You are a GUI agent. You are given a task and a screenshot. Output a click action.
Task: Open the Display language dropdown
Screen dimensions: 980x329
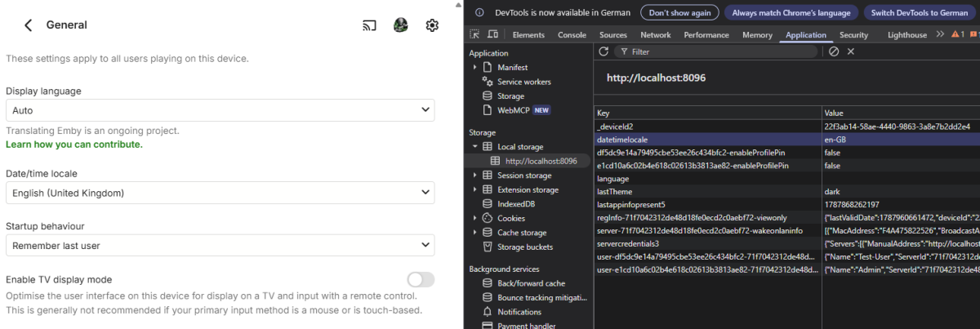coord(220,110)
